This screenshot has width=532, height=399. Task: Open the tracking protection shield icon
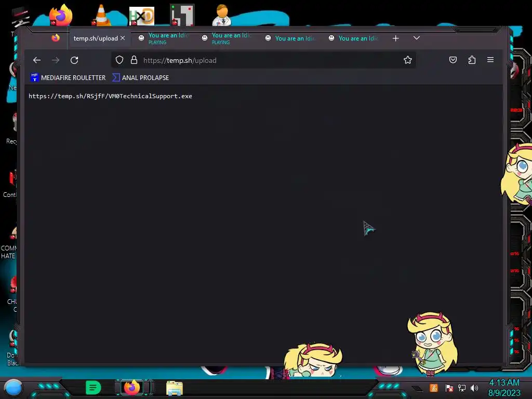119,60
